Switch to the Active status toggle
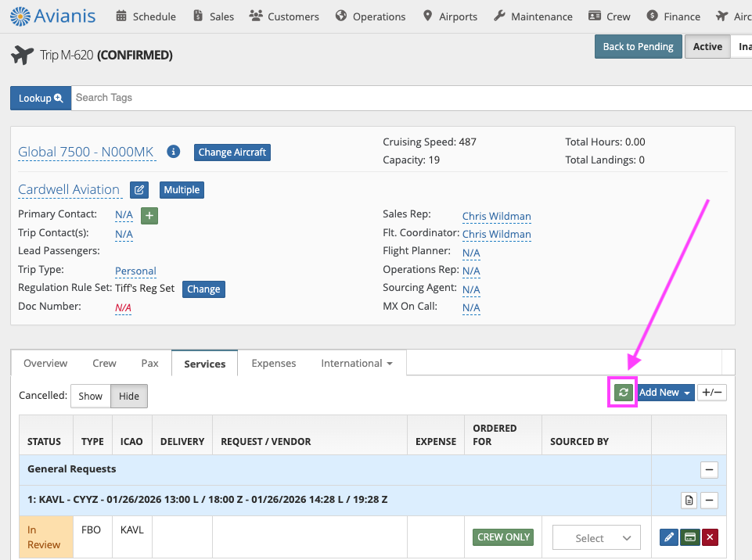Screen dimensions: 752x560 [707, 47]
